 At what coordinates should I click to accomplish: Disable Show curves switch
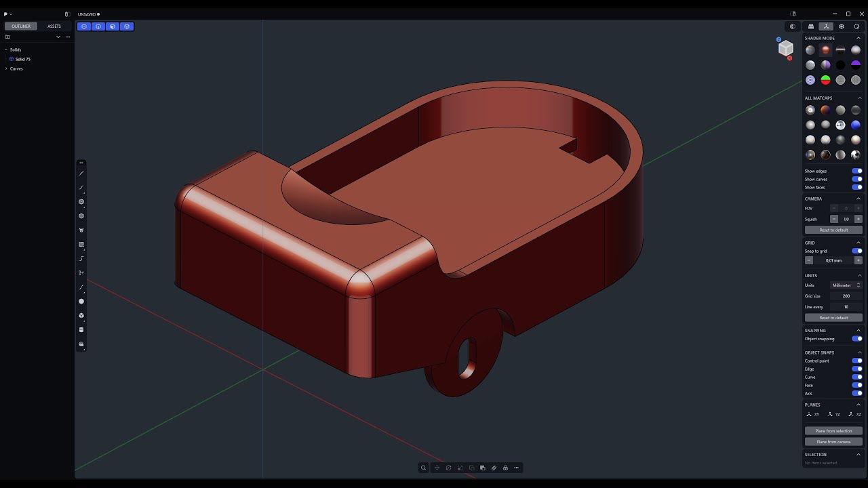tap(857, 179)
